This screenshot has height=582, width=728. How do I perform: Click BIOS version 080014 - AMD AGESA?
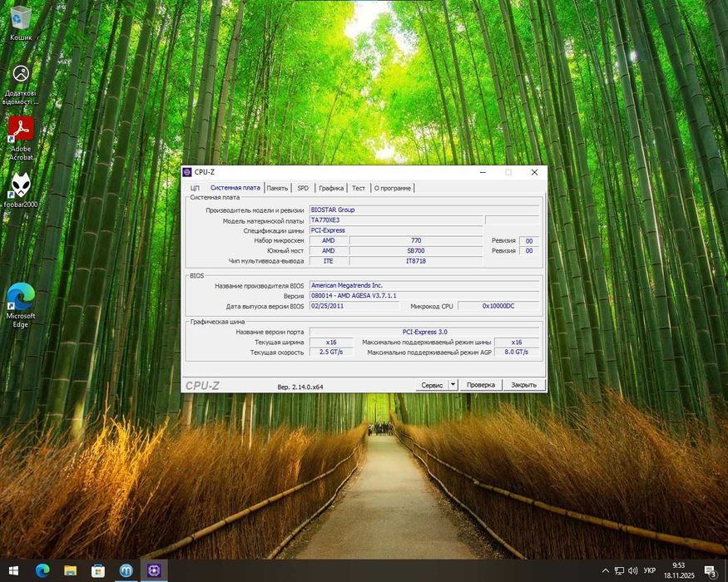[423, 296]
